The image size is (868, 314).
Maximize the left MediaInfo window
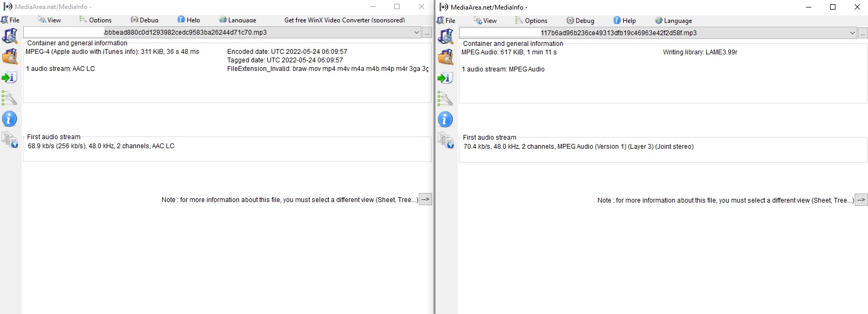coord(397,6)
